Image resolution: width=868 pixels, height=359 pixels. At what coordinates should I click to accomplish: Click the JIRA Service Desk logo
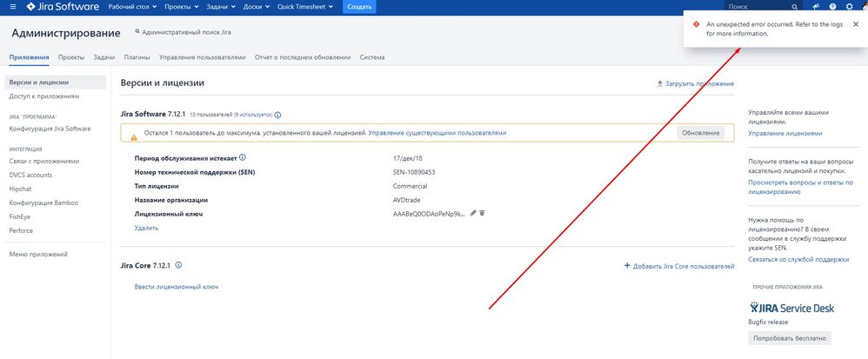(x=791, y=308)
